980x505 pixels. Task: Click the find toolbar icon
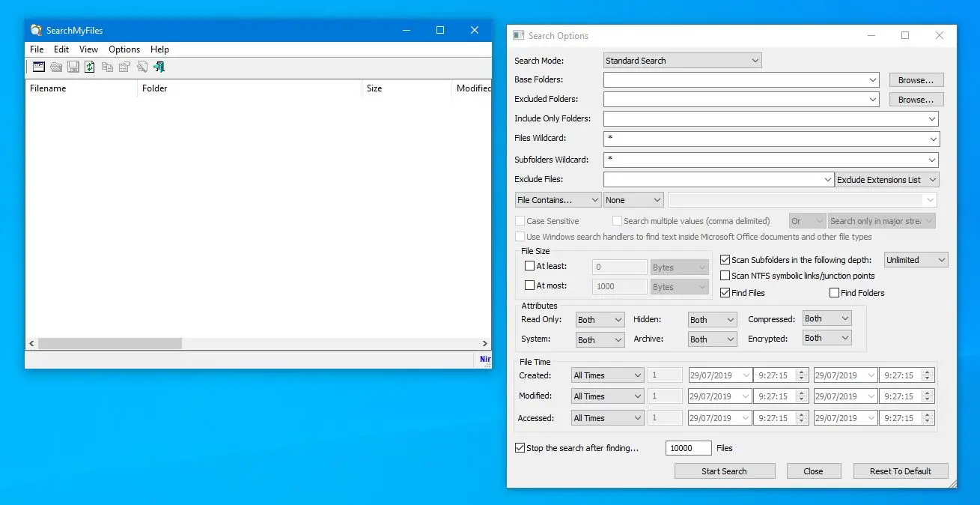tap(141, 67)
